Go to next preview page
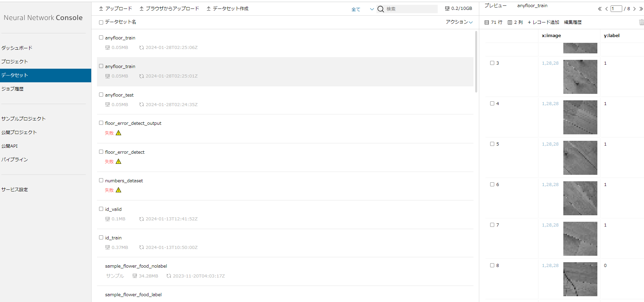644x302 pixels. [634, 9]
